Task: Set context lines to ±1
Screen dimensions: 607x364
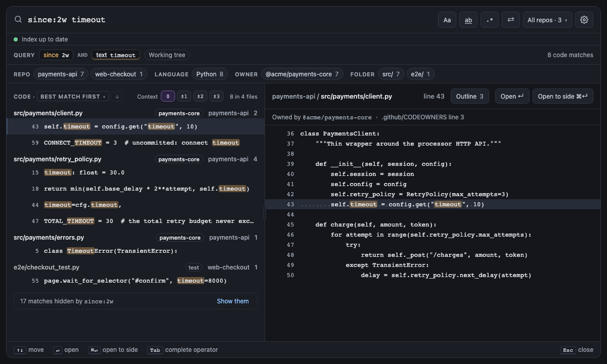Action: pyautogui.click(x=184, y=97)
